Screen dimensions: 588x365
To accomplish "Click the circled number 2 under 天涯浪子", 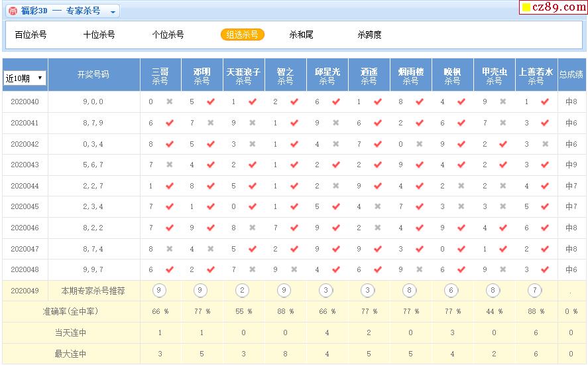I will coord(243,290).
